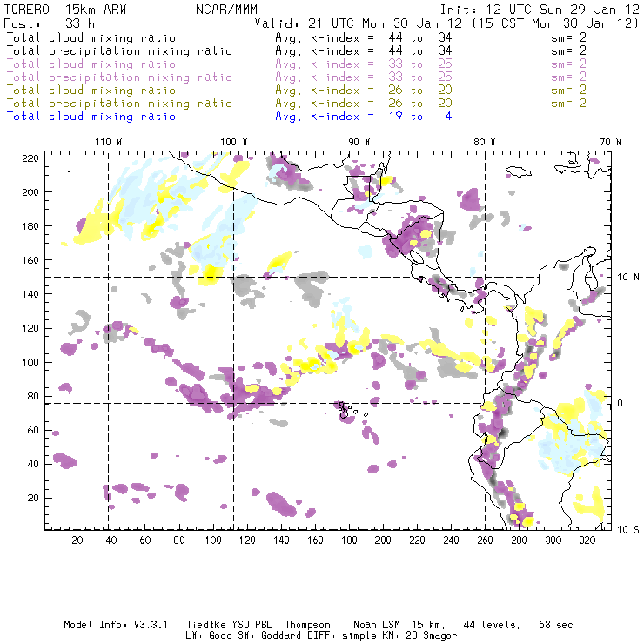644x644 pixels.
Task: Click "26 to 20" on olive precipitation row
Action: tap(420, 103)
